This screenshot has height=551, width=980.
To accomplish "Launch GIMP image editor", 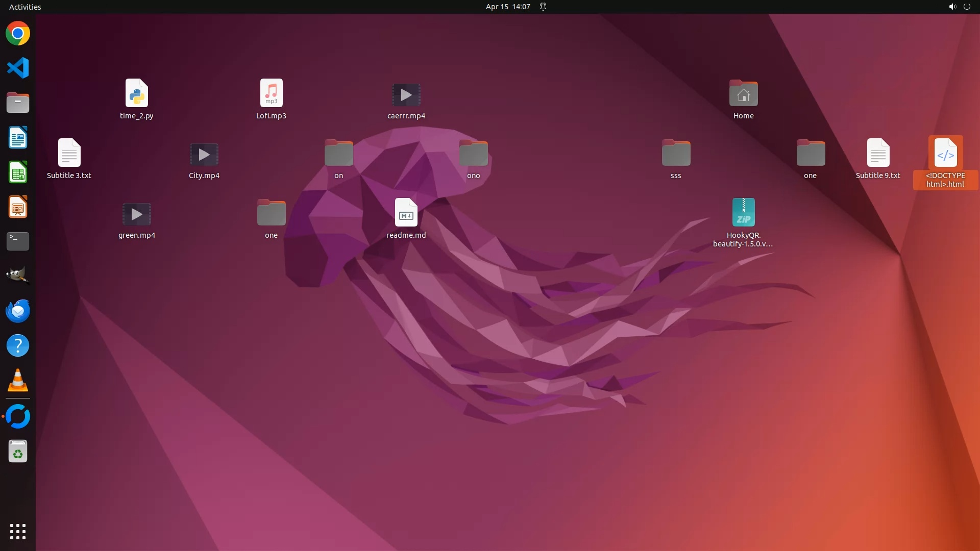I will pos(18,275).
